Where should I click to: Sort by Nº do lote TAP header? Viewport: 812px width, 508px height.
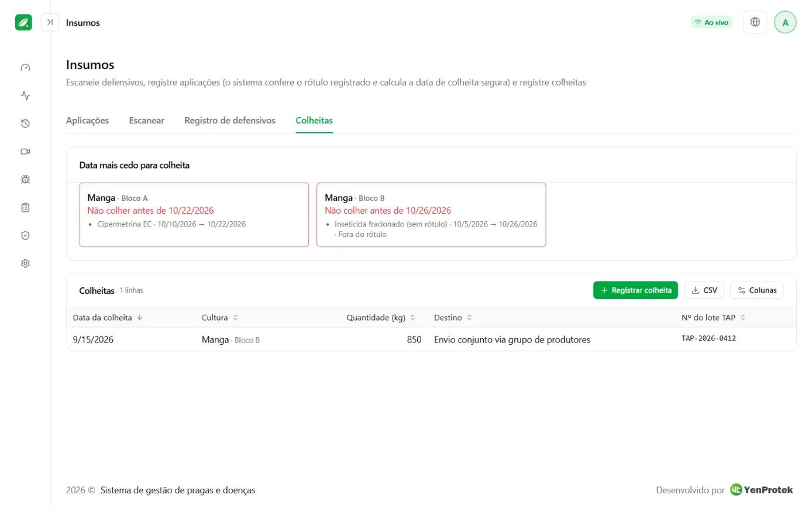714,318
